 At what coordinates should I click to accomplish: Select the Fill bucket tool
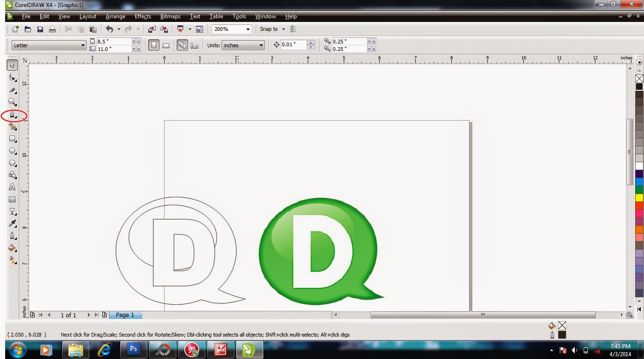click(13, 248)
